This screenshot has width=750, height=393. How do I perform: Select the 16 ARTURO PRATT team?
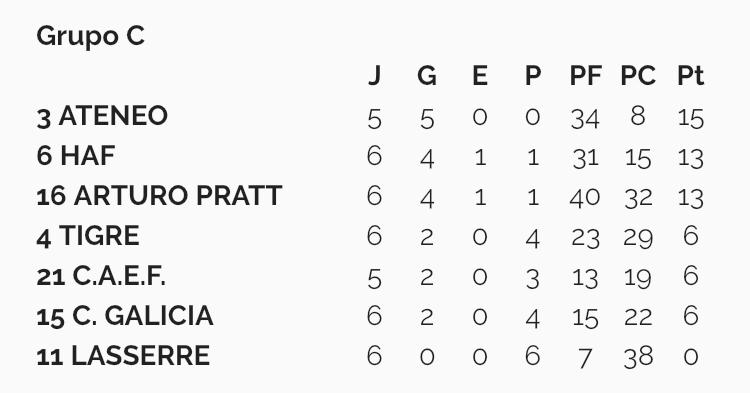click(159, 196)
